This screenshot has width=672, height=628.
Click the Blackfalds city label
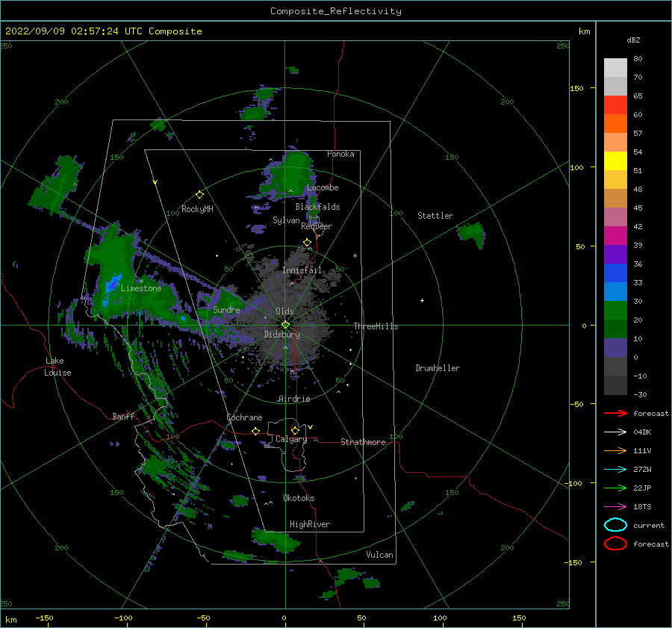[317, 207]
